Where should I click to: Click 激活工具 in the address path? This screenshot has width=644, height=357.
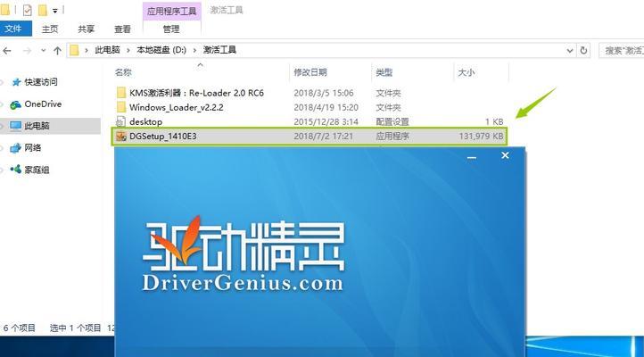pyautogui.click(x=219, y=50)
